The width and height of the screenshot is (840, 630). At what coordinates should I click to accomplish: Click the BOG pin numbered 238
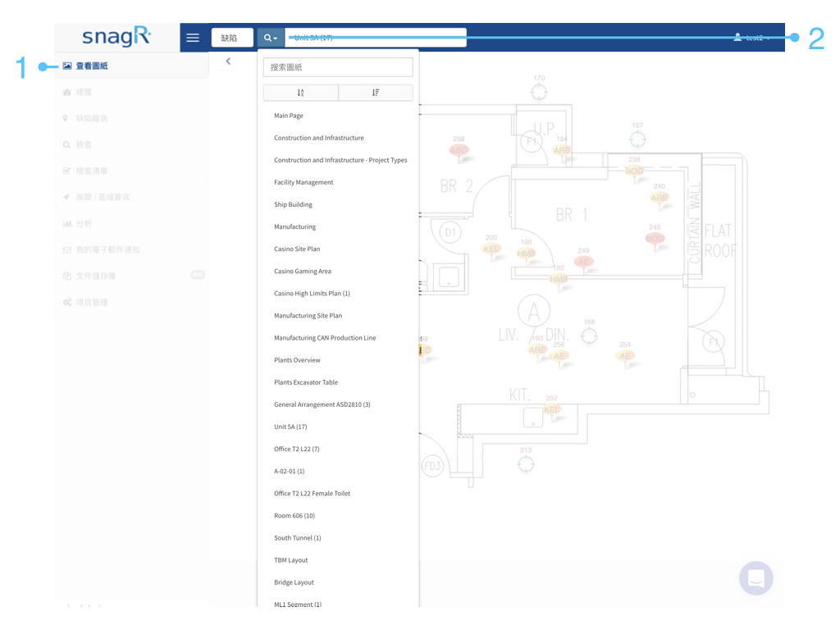pos(634,171)
